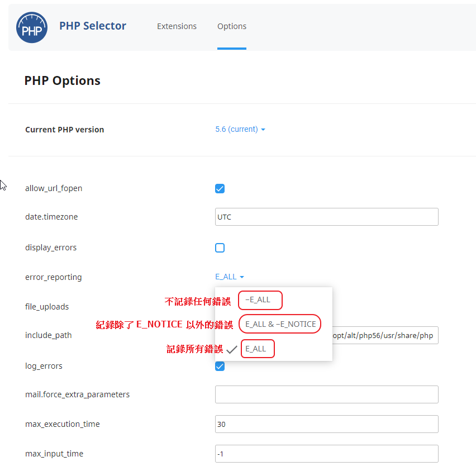Click the date.timezone input field

coord(326,217)
